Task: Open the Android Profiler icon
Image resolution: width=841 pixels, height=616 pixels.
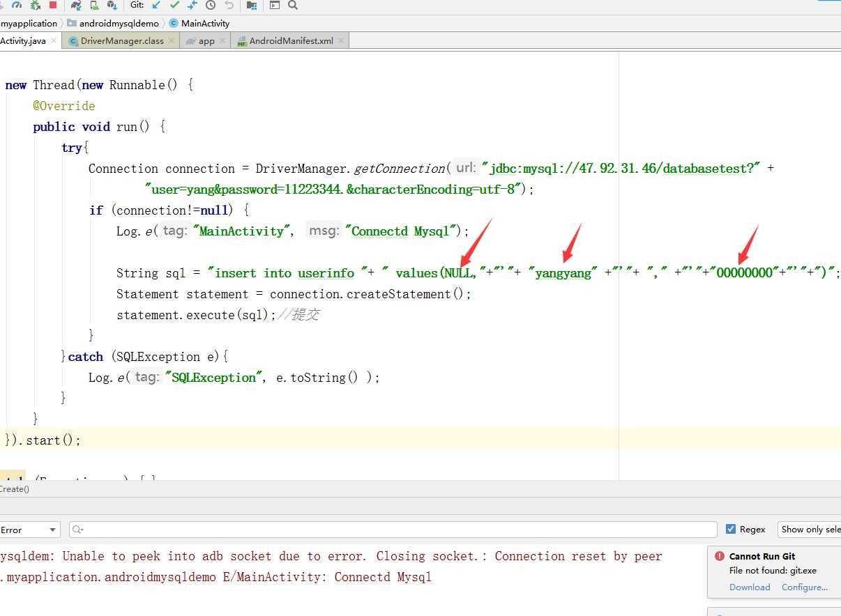Action: click(17, 5)
